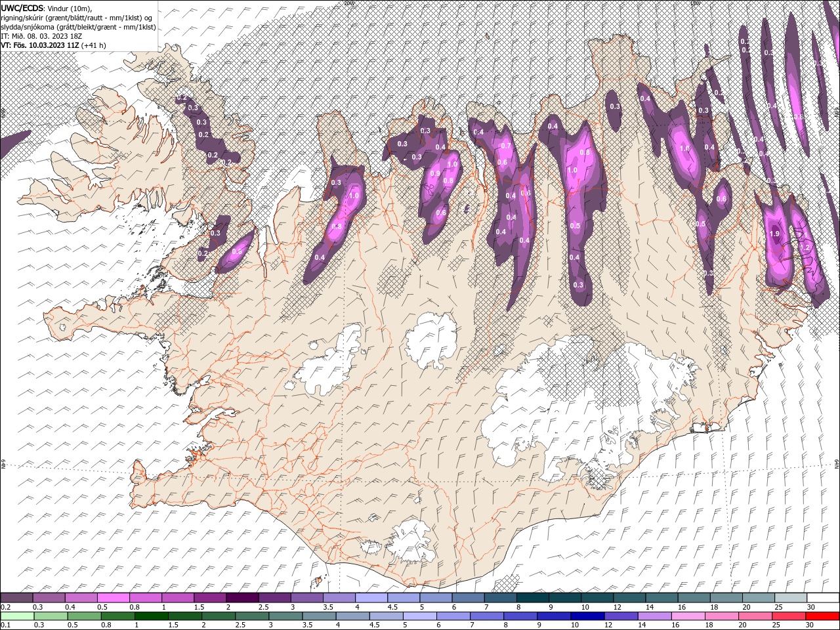Click lightest green swatch starting the rain scale
The width and height of the screenshot is (840, 630).
(x=17, y=616)
